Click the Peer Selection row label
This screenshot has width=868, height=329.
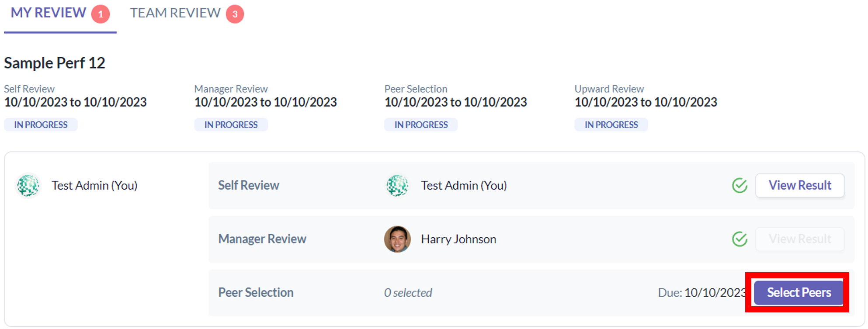[256, 293]
